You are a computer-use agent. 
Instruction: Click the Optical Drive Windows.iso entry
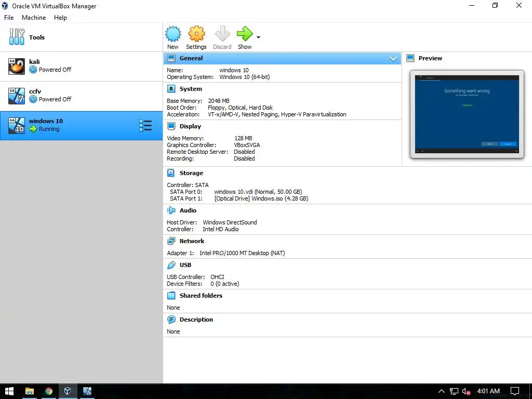[261, 198]
